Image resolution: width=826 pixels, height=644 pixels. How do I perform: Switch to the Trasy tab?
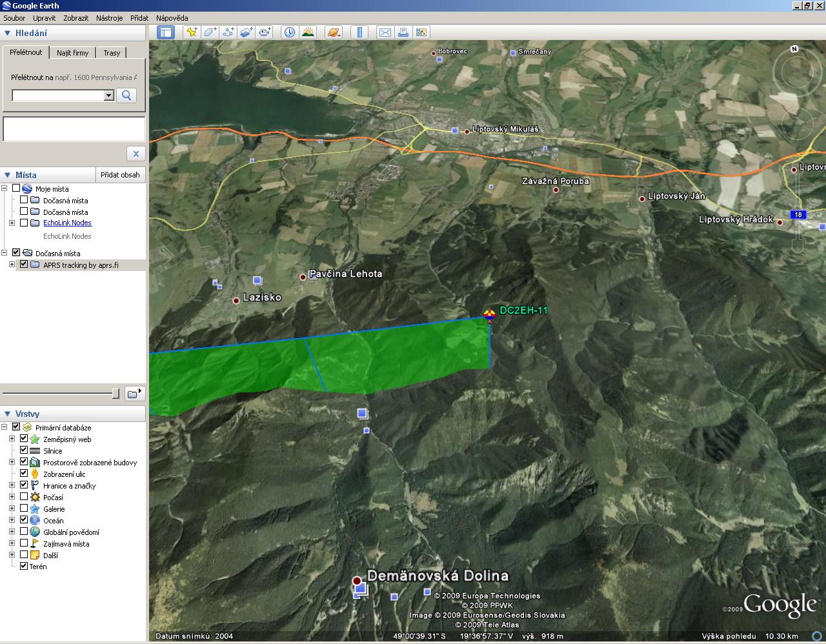[112, 53]
